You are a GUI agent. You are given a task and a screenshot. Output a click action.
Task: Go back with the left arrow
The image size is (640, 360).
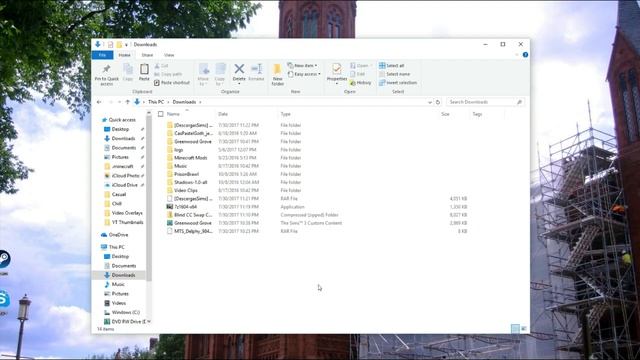tap(99, 102)
